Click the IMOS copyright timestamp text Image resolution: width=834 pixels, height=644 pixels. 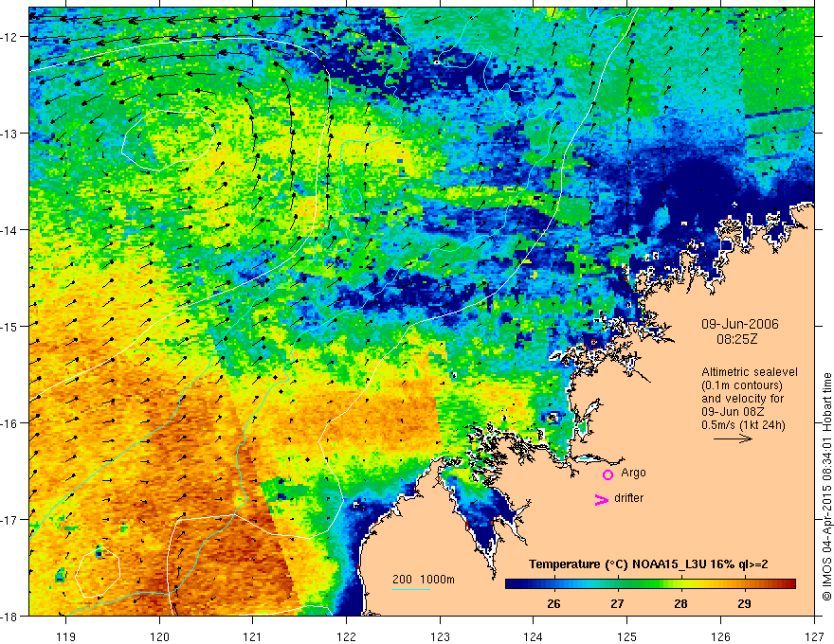pyautogui.click(x=826, y=488)
